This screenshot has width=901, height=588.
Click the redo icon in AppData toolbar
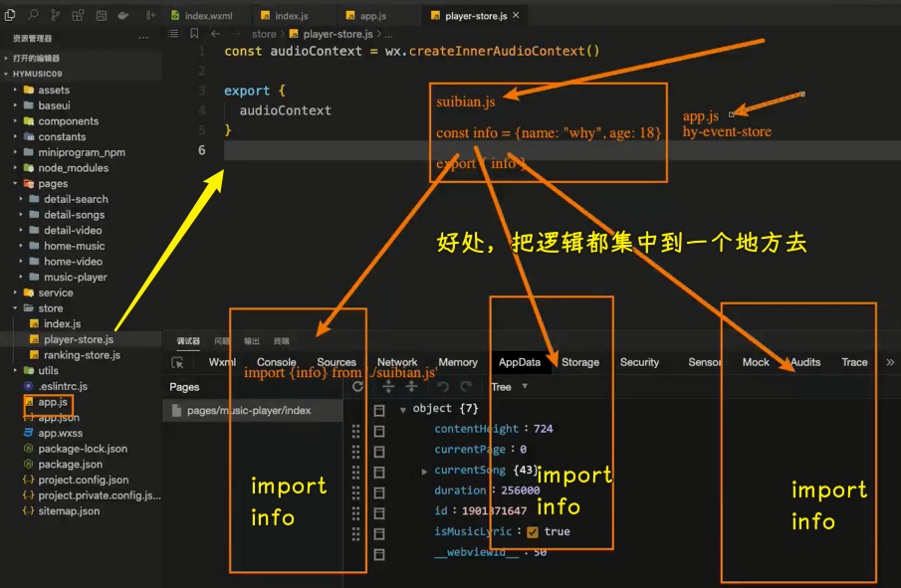(466, 386)
